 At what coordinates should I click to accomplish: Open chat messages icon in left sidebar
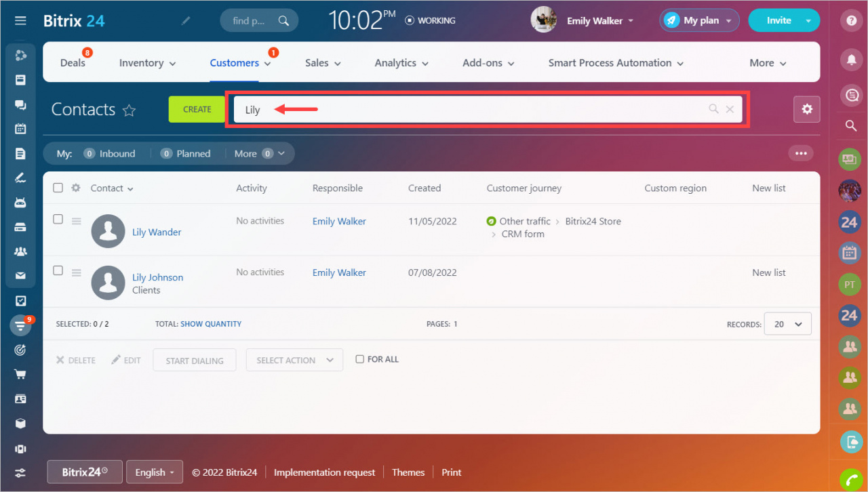point(20,104)
